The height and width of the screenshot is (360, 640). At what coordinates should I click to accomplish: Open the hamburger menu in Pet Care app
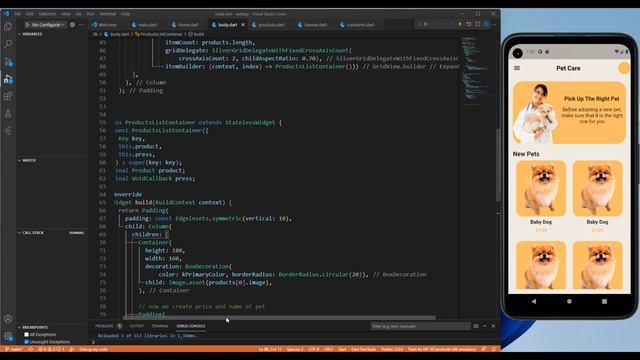[517, 68]
